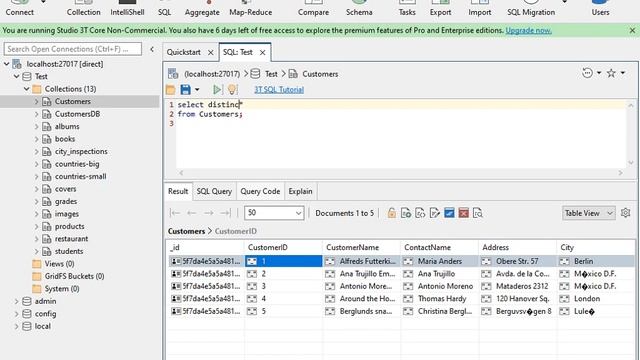Select the city_inspections collection
Image resolution: width=640 pixels, height=360 pixels.
(x=81, y=151)
